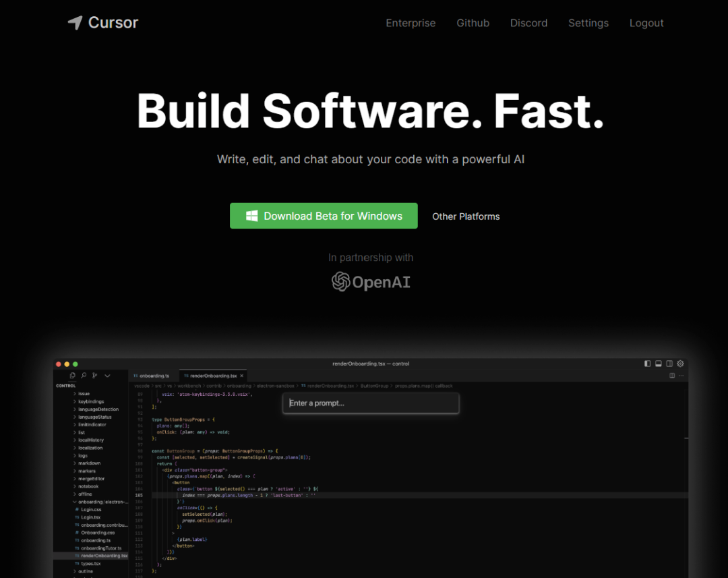728x578 pixels.
Task: Open the Source Control branch icon
Action: (95, 376)
